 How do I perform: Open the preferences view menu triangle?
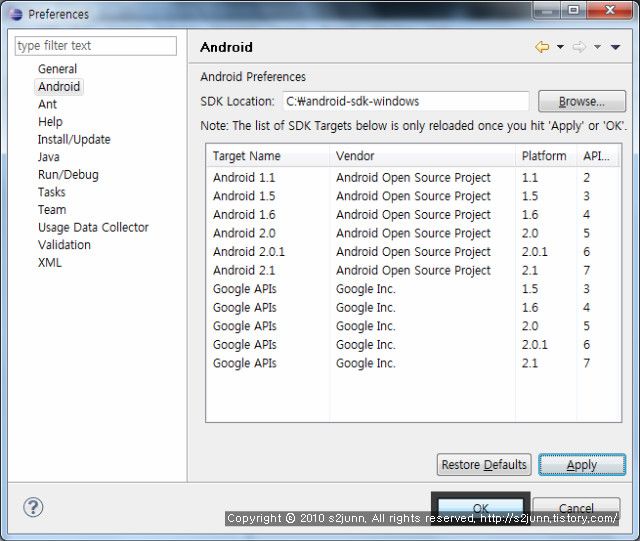click(x=616, y=47)
